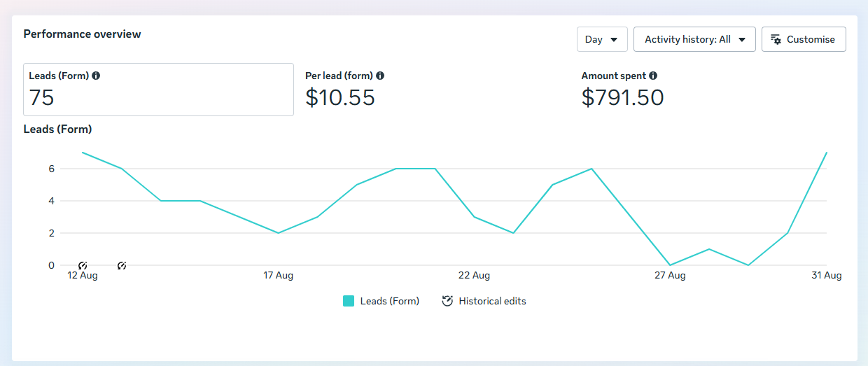Click the teal Leads (Form) legend swatch
This screenshot has height=366, width=868.
pyautogui.click(x=349, y=301)
